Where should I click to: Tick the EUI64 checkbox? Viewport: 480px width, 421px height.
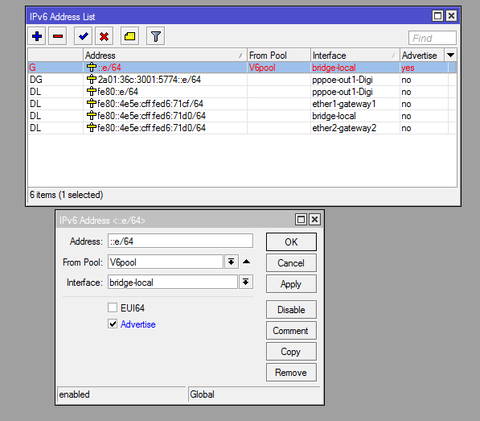click(x=113, y=307)
